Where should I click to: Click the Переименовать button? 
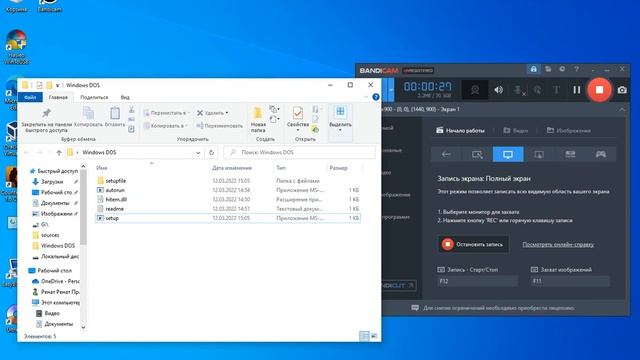(x=220, y=126)
